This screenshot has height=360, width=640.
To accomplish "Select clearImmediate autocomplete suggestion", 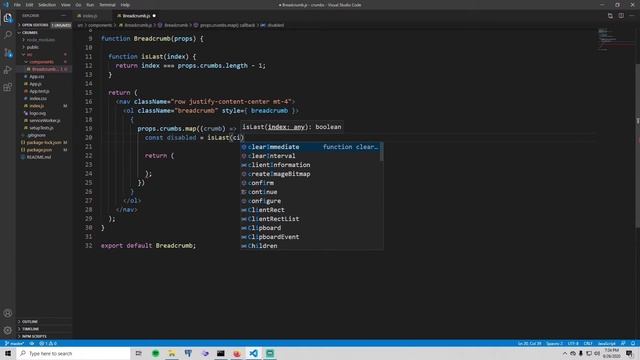I will click(310, 147).
